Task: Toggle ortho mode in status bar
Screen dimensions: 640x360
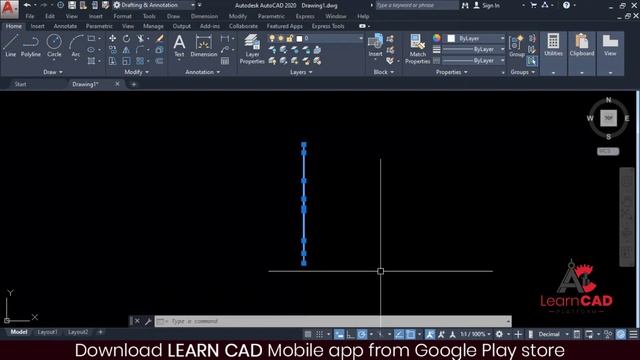Action: click(x=351, y=334)
